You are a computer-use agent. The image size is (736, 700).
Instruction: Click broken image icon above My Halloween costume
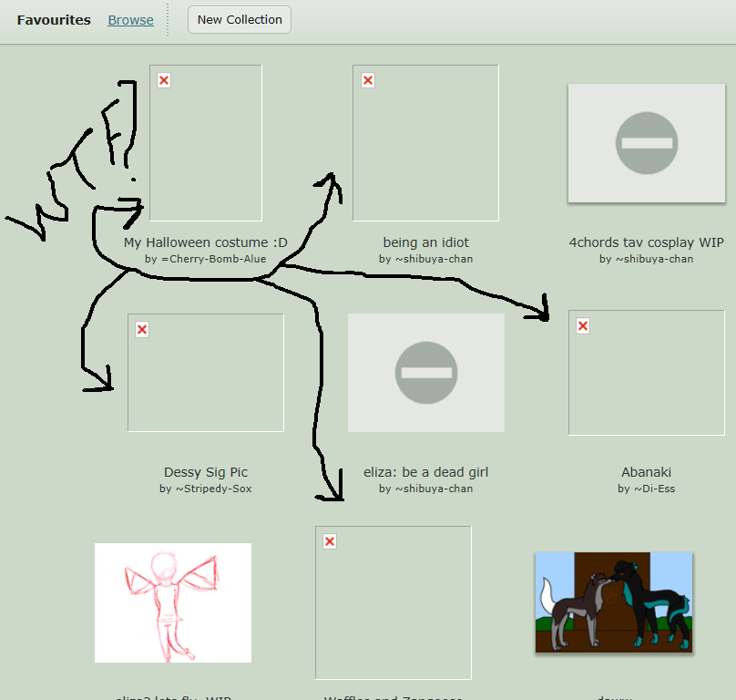coord(164,80)
